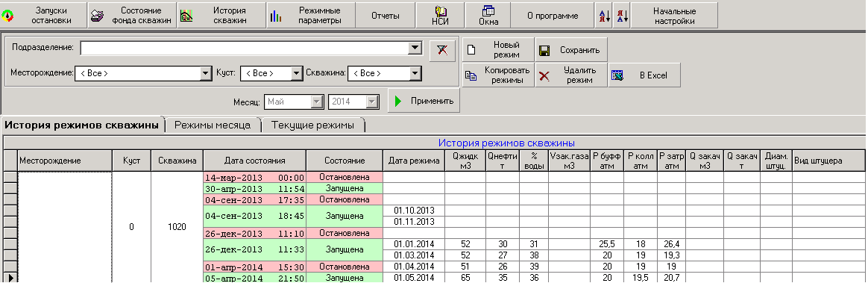This screenshot has height=286, width=868.
Task: Click the Скважина column header
Action: point(177,161)
